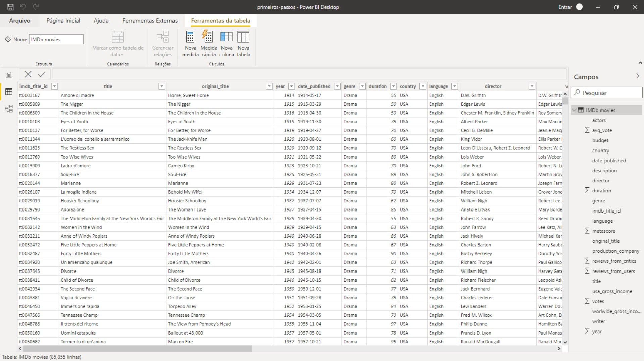Open the Arquivo menu
This screenshot has height=361, width=644.
pos(19,21)
